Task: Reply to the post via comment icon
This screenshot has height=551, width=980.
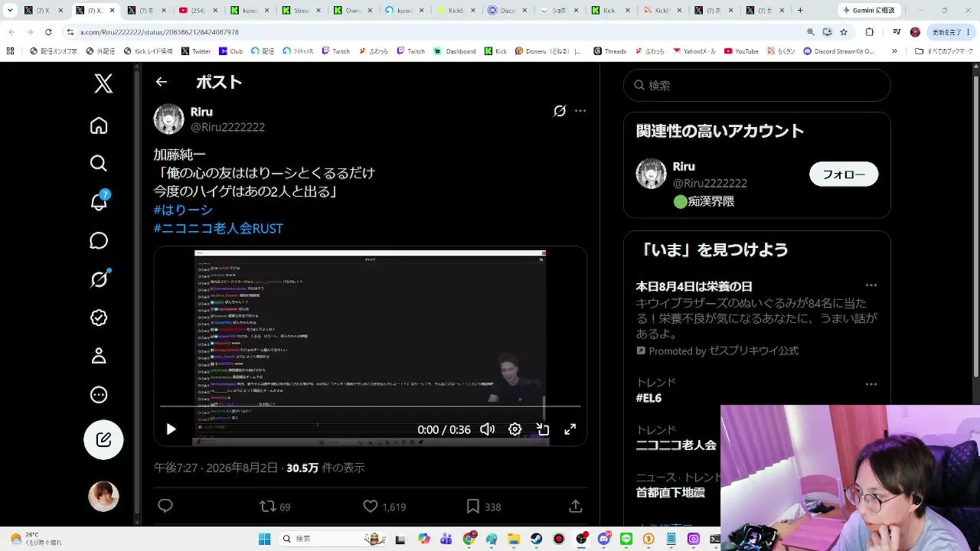Action: click(x=165, y=506)
